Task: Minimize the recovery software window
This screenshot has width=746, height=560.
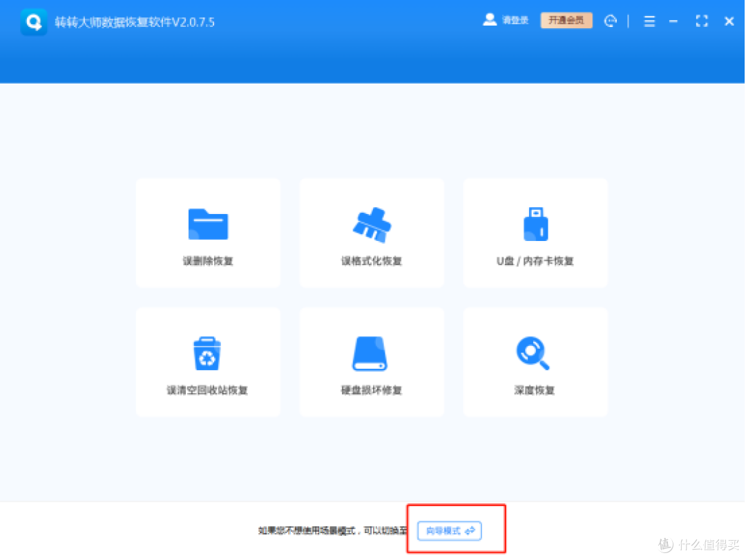Action: pos(673,21)
